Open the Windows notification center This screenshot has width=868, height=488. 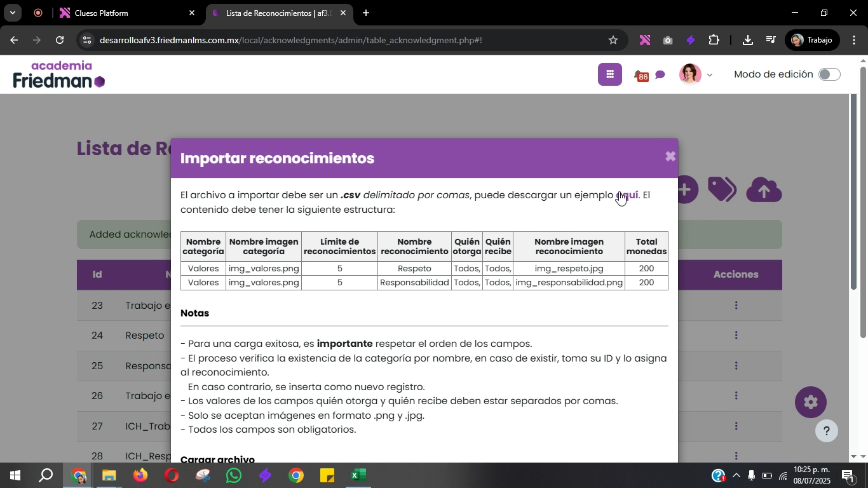848,476
